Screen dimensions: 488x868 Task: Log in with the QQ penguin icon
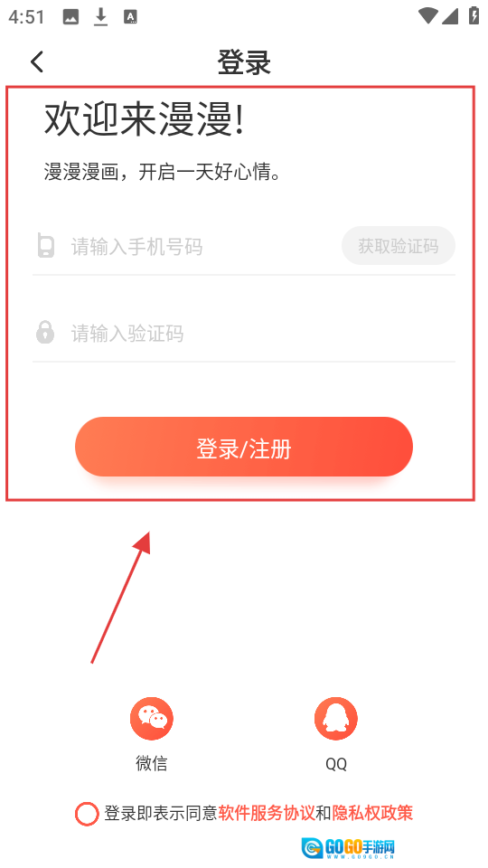[336, 719]
